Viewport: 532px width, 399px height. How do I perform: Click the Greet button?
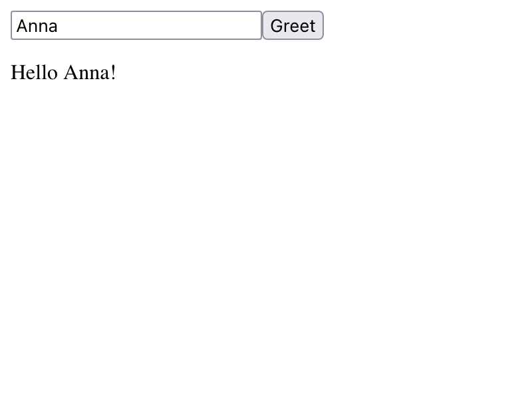[293, 25]
